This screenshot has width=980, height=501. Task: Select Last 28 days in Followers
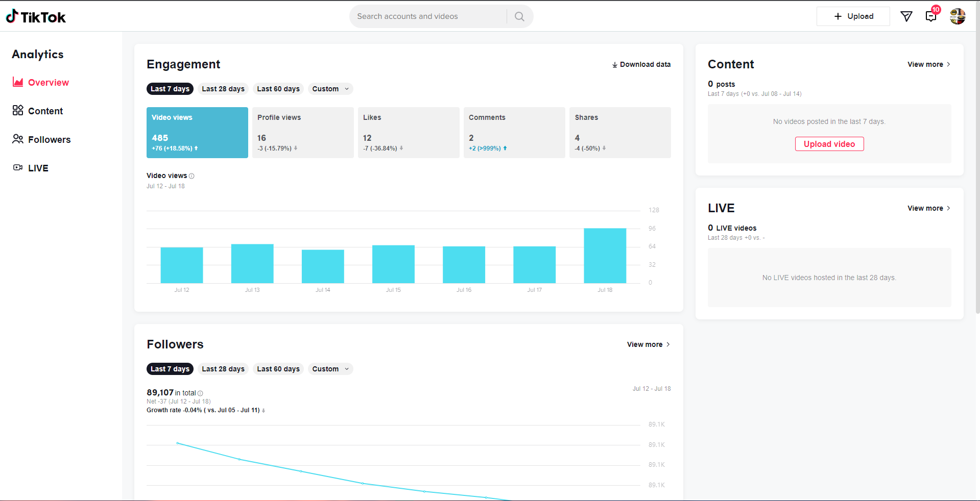tap(223, 369)
